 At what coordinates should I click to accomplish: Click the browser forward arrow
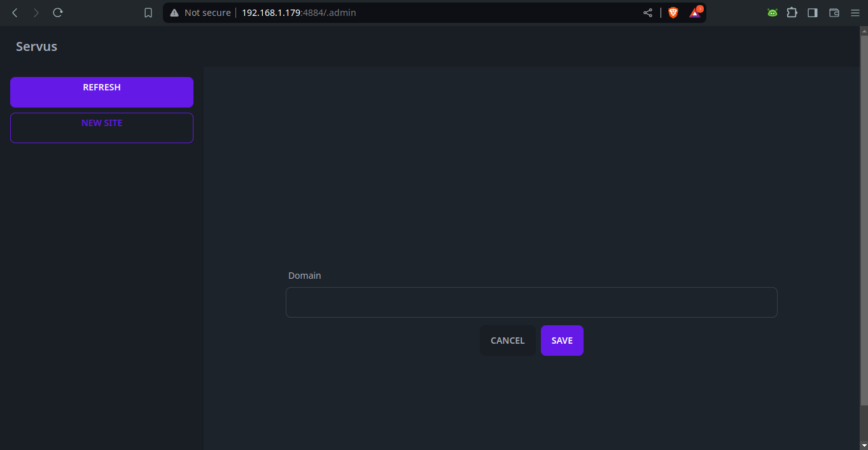click(36, 13)
